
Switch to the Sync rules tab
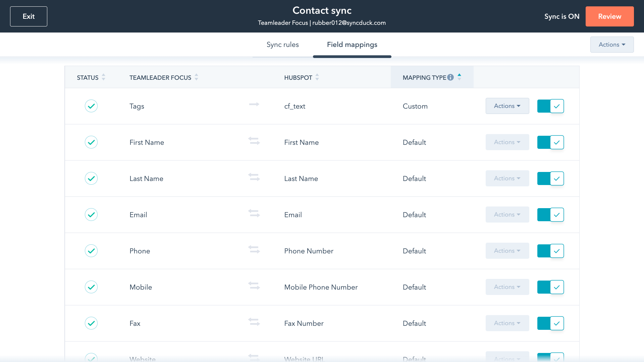(282, 45)
